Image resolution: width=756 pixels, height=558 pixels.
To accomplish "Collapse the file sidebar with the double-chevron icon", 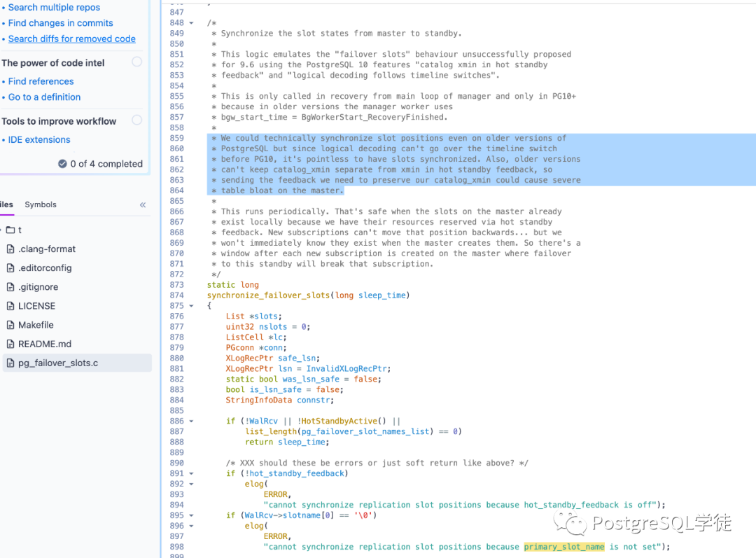I will 143,205.
